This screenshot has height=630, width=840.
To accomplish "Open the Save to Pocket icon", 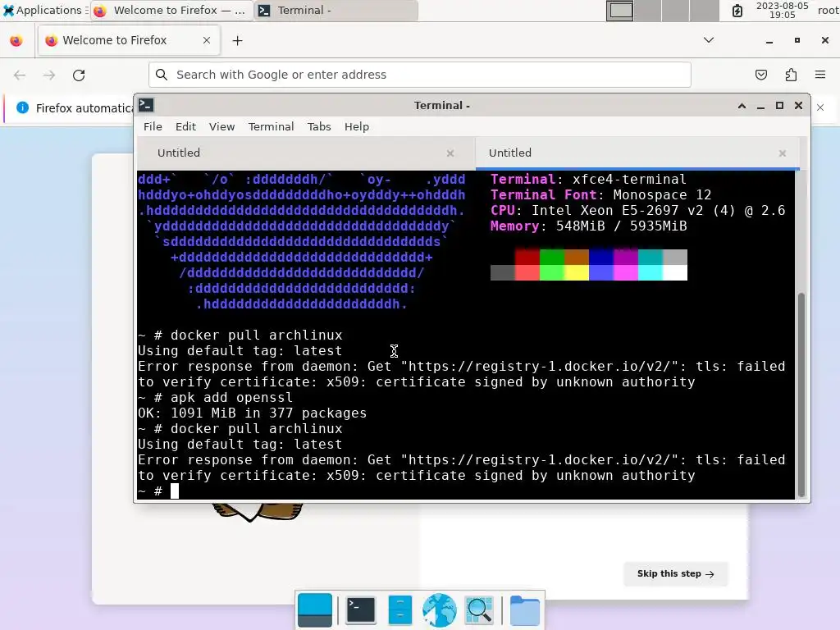I will point(760,75).
